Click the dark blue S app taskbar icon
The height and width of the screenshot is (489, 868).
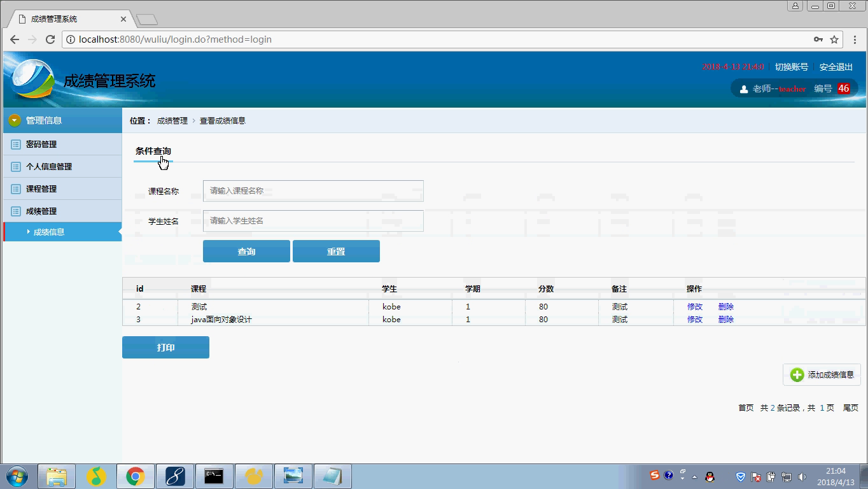[x=174, y=476]
